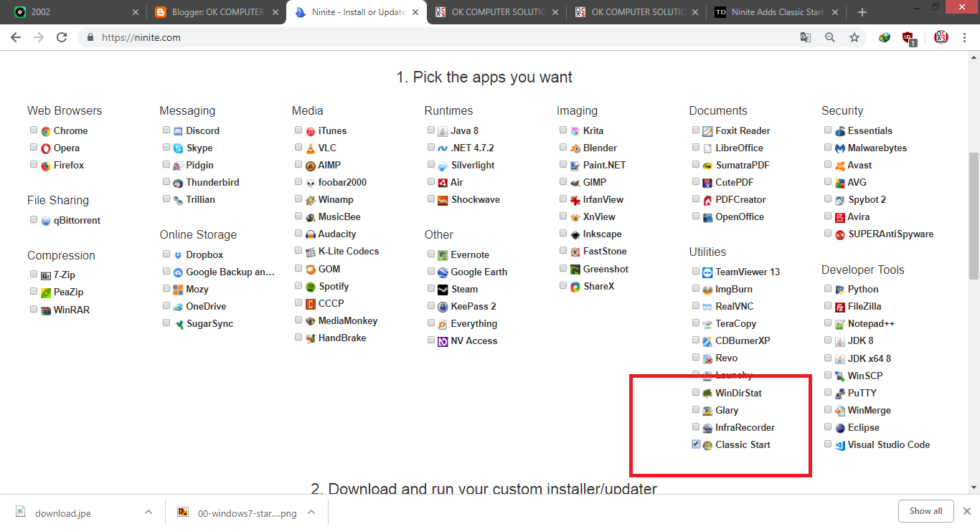Screen dimensions: 980x529
Task: Uncheck the Classic Start checkbox
Action: point(696,444)
